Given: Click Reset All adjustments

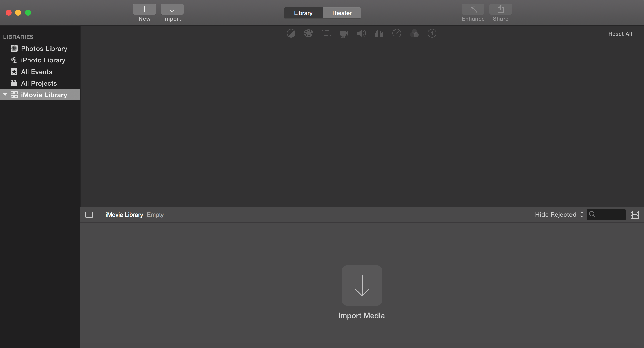Looking at the screenshot, I should [x=620, y=34].
